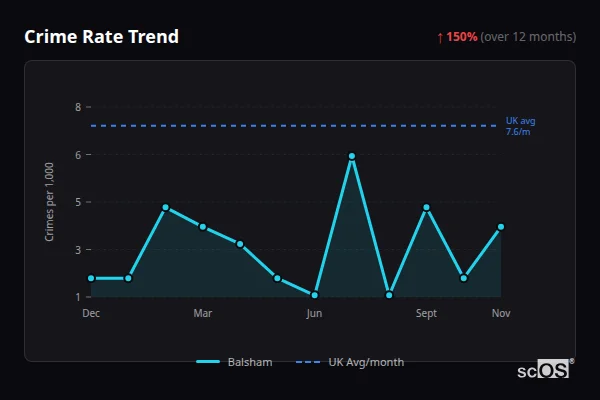Viewport: 600px width, 400px height.
Task: Click the red '150%' change figure
Action: click(x=461, y=37)
